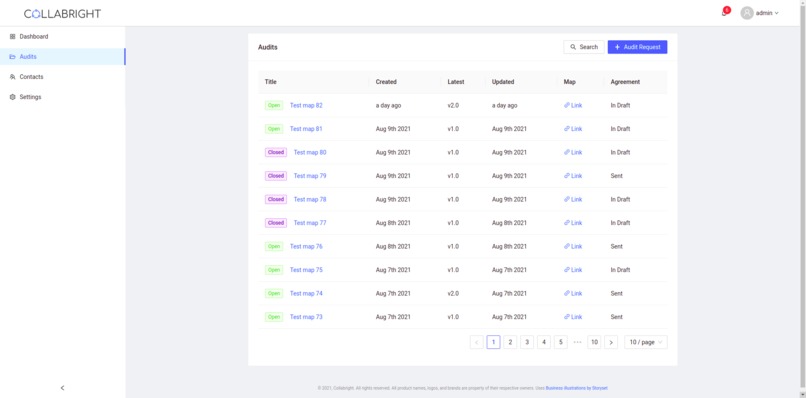Go to the previous page arrow
806x398 pixels.
point(477,342)
